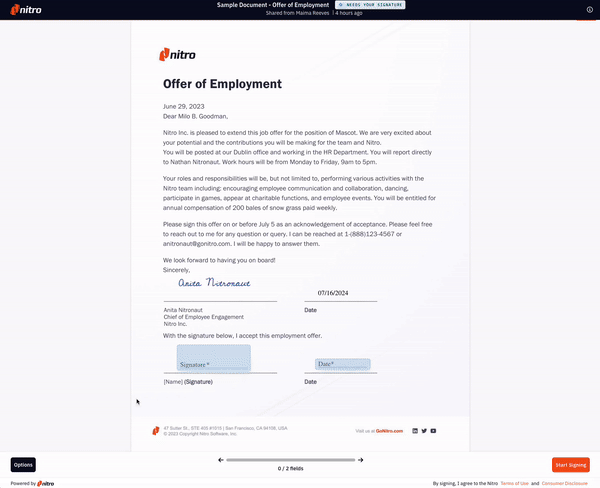Viewport: 600px width, 488px height.
Task: Click the Date field box
Action: click(x=342, y=365)
